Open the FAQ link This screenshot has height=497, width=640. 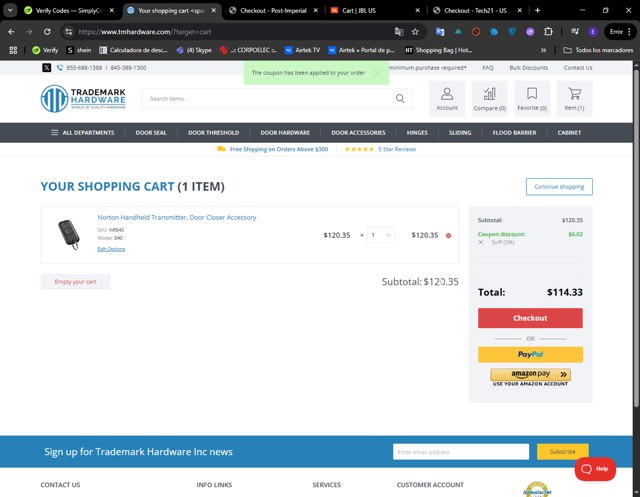pos(488,68)
